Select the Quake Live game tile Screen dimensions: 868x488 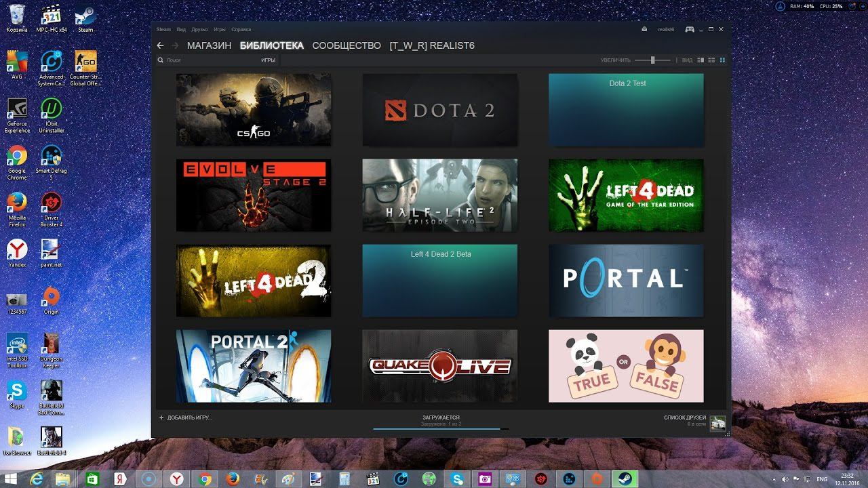(x=440, y=366)
